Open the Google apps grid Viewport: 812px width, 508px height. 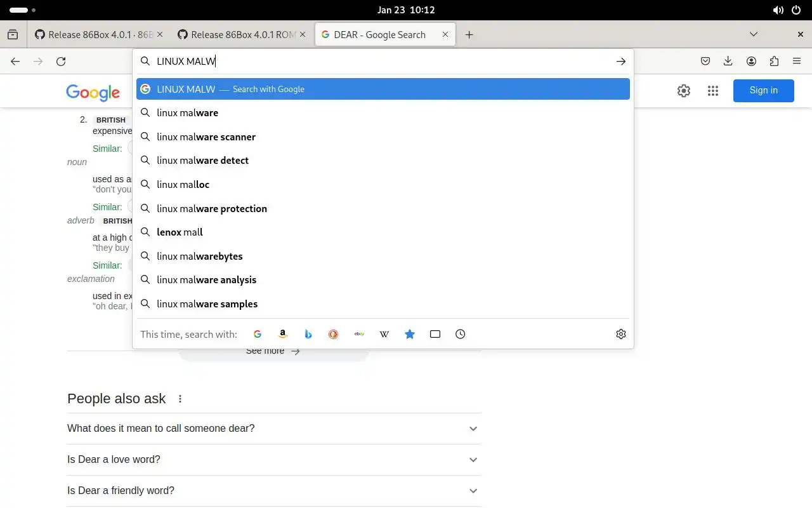(x=713, y=91)
